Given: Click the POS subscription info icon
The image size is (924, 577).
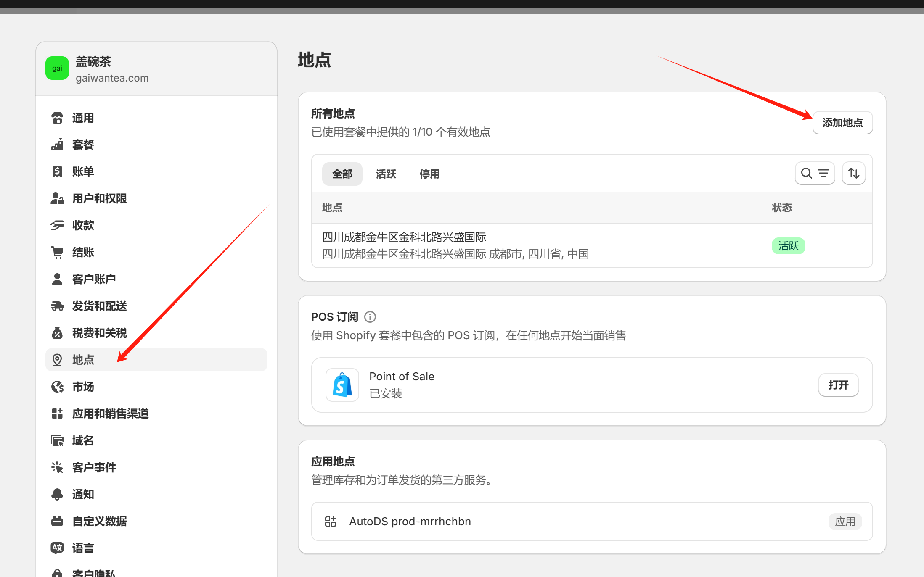Looking at the screenshot, I should click(370, 316).
